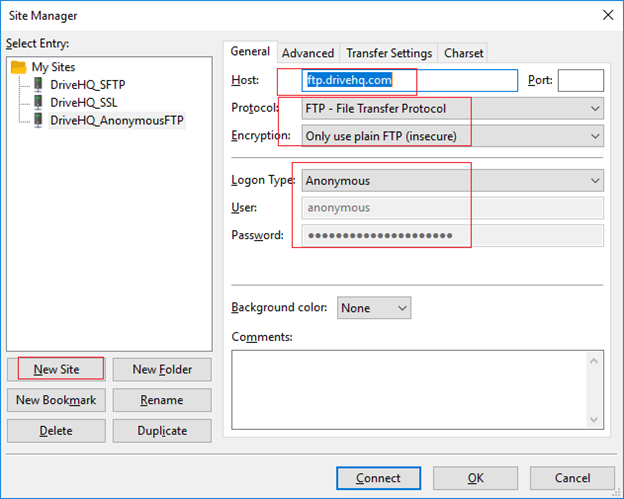624x499 pixels.
Task: Expand the Encryption dropdown
Action: 453,135
